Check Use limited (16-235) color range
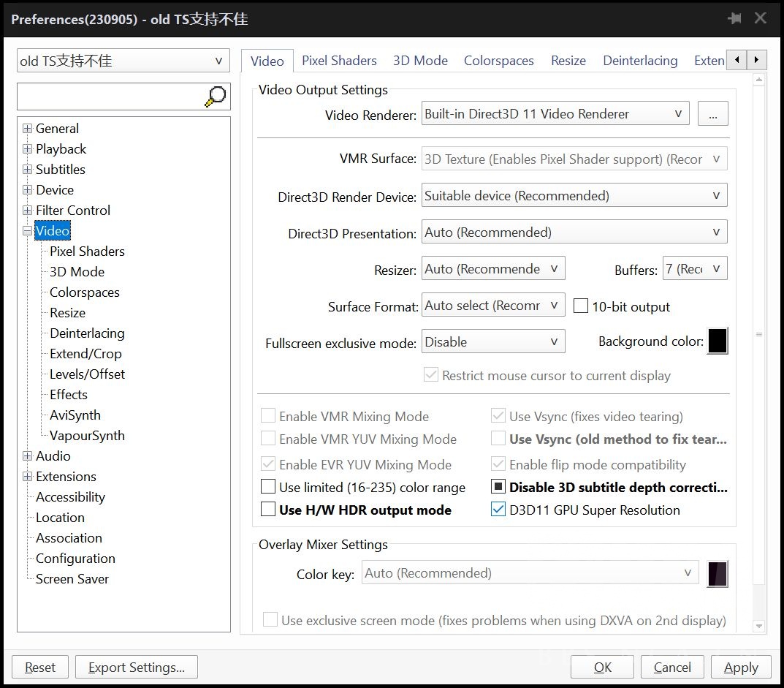 pyautogui.click(x=268, y=487)
